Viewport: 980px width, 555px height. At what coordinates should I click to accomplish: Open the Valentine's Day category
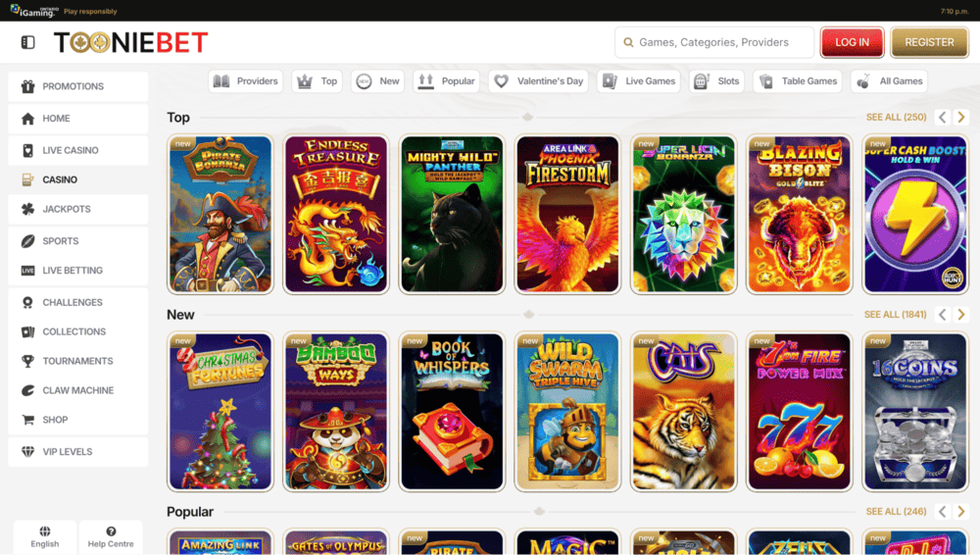tap(538, 81)
